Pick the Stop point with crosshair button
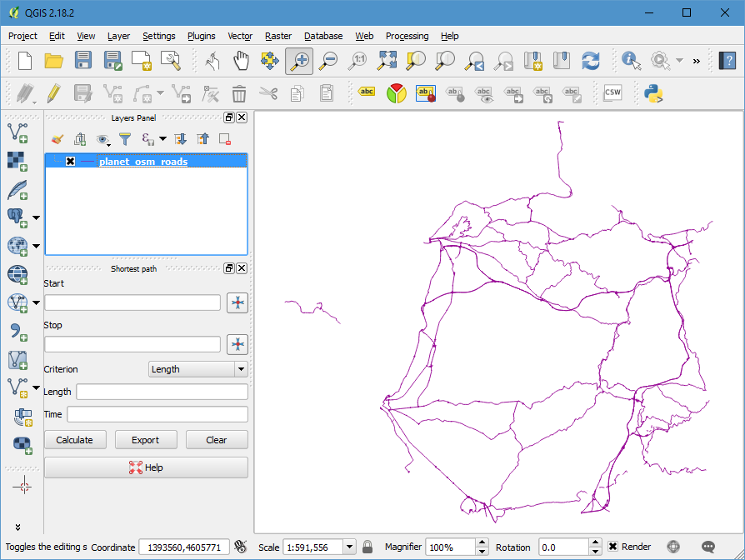 click(x=237, y=344)
